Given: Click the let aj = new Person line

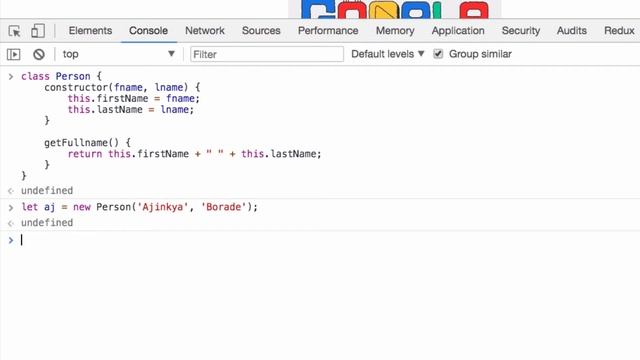Looking at the screenshot, I should click(x=140, y=207).
